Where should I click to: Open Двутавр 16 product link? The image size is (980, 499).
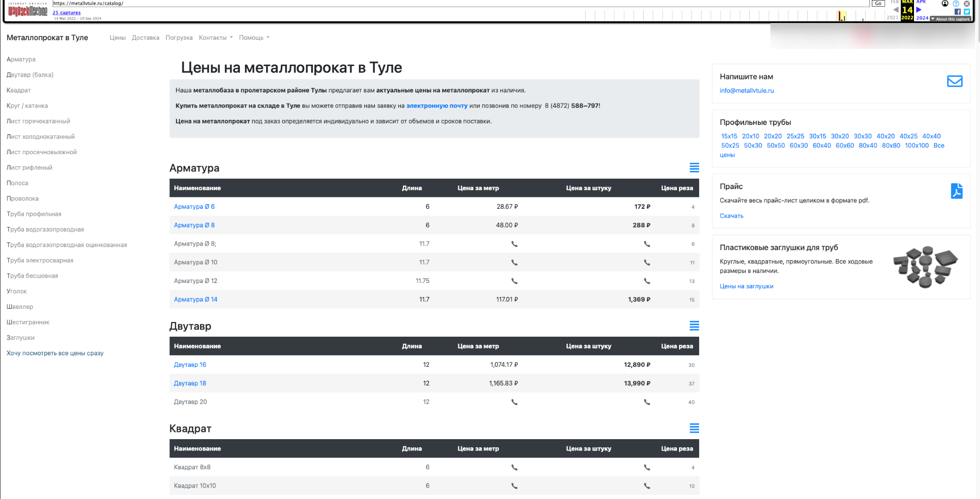click(x=190, y=365)
